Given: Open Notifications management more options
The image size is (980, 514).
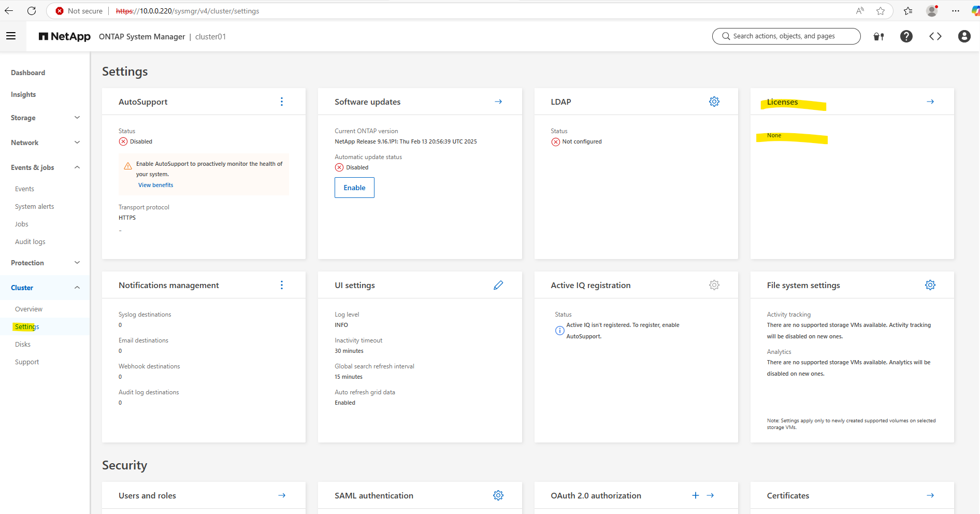Looking at the screenshot, I should (x=282, y=285).
